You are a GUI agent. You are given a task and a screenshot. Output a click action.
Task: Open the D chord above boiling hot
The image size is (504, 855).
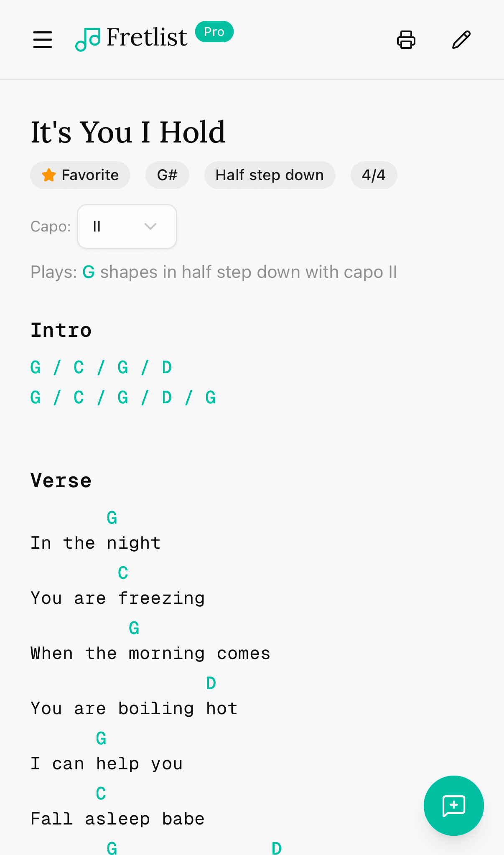pyautogui.click(x=210, y=682)
